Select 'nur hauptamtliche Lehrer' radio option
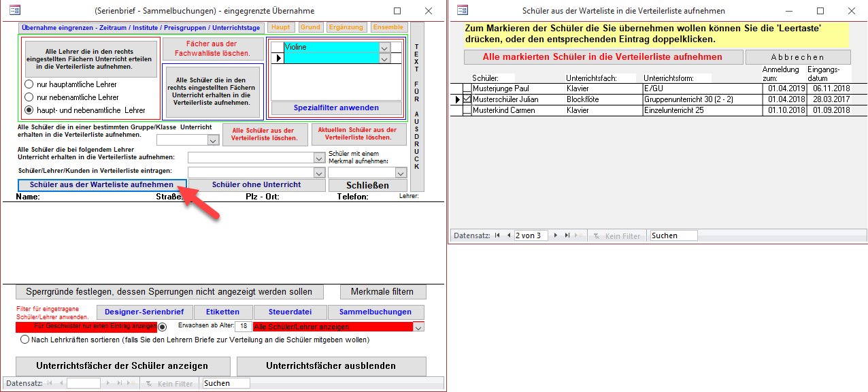868x392 pixels. [x=29, y=84]
